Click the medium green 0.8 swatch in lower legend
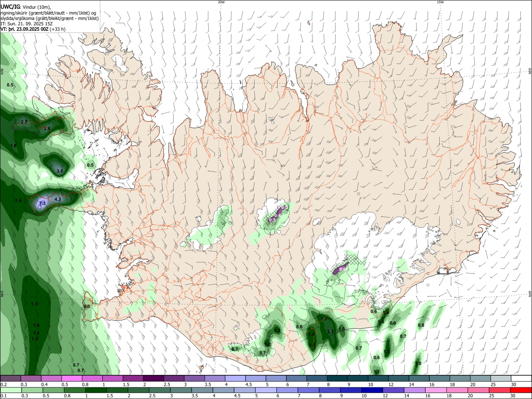Viewport: 532px width, 399px height. pyautogui.click(x=74, y=390)
